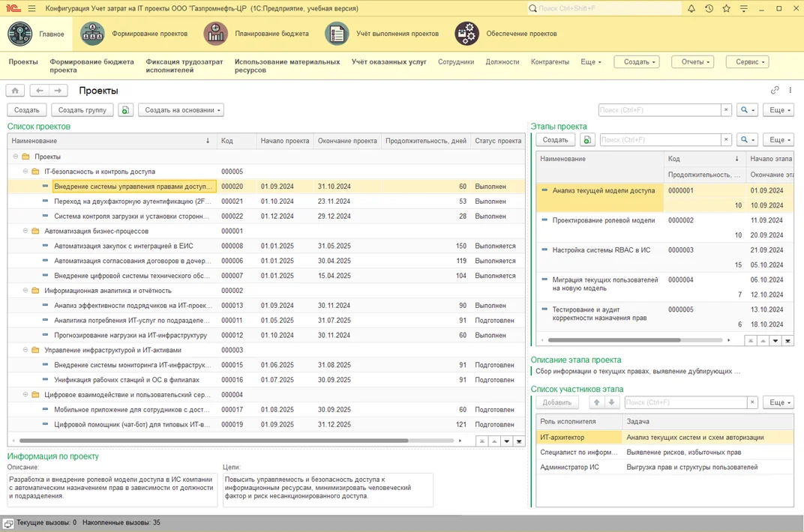
Task: Click Добавить in participants list
Action: [x=557, y=402]
